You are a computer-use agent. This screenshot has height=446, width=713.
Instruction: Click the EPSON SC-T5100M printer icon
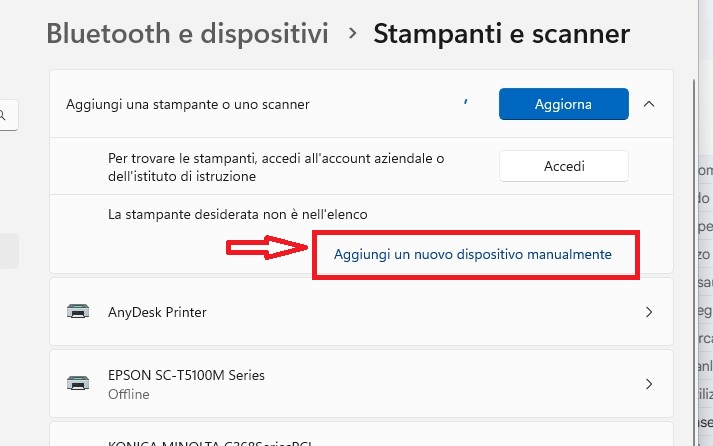coord(77,383)
